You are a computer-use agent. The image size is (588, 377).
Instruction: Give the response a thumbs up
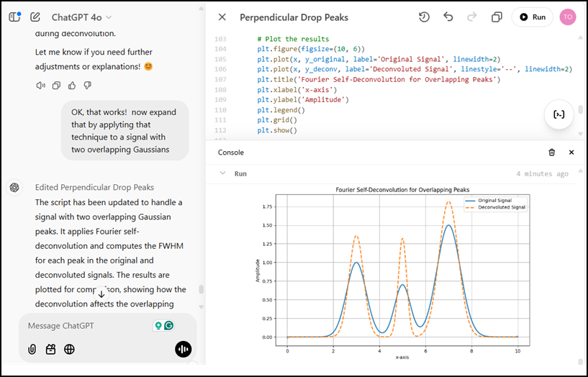point(72,86)
